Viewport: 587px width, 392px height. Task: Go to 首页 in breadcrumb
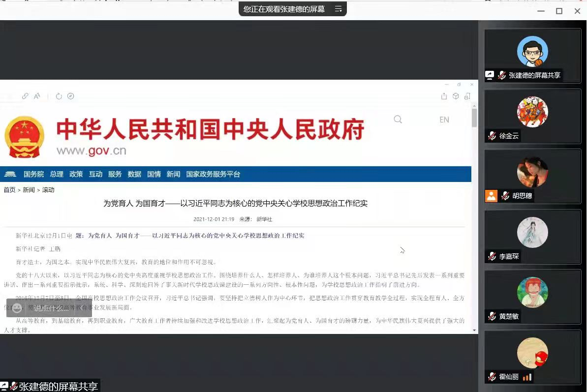tap(9, 190)
